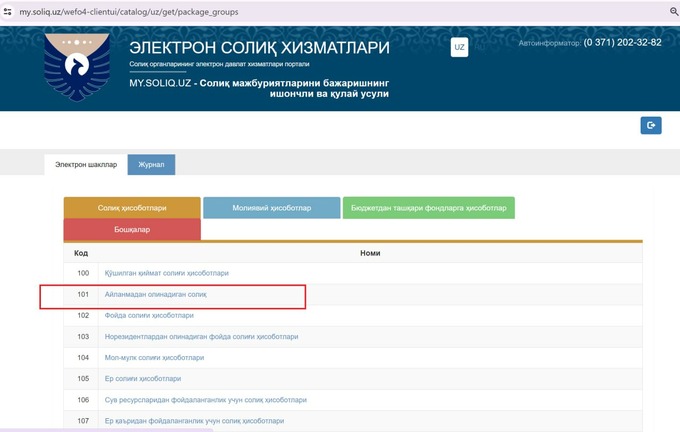
Task: Open Мол-мулк солиғи ҳисоботлари link
Action: click(x=154, y=358)
